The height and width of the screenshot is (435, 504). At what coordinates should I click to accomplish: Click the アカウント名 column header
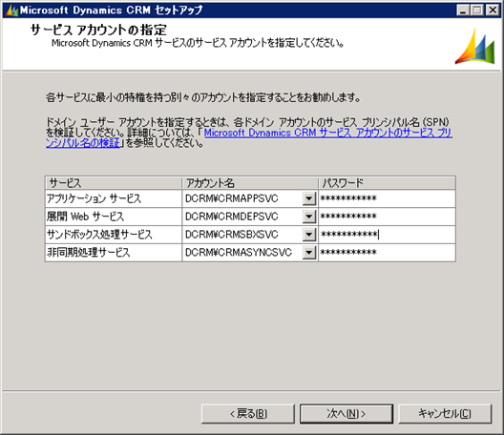(250, 183)
